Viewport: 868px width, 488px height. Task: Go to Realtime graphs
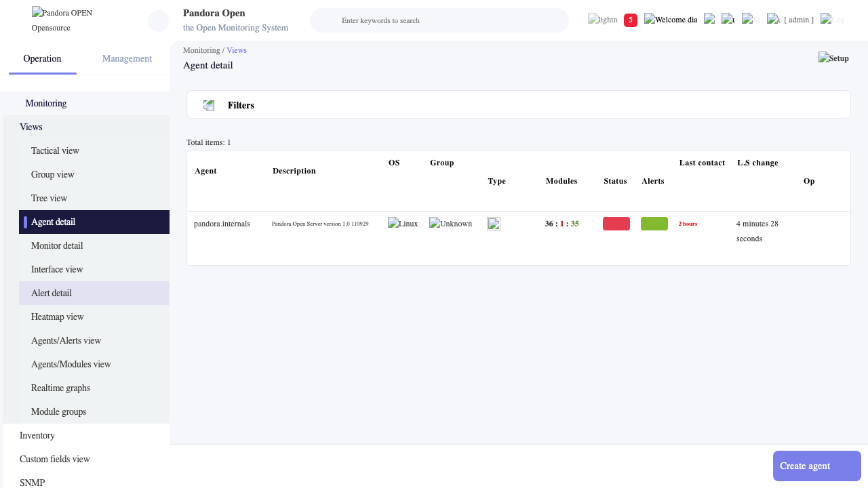94,388
